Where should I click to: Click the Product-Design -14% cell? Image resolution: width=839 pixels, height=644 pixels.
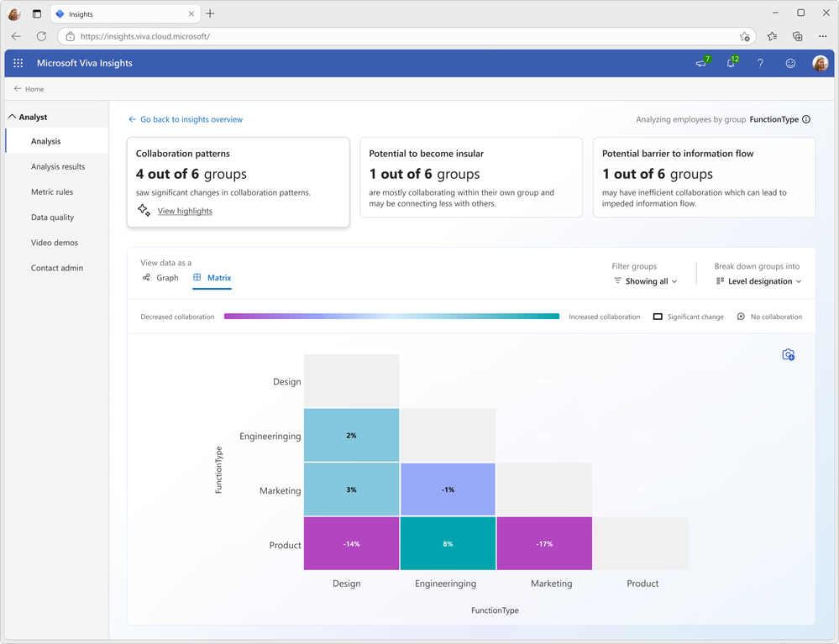(x=352, y=543)
